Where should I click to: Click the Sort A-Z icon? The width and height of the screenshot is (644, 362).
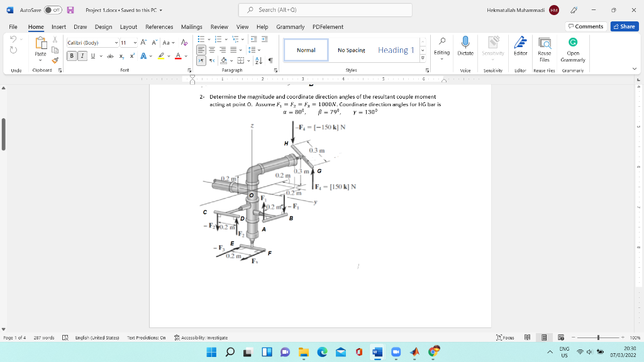tap(260, 61)
